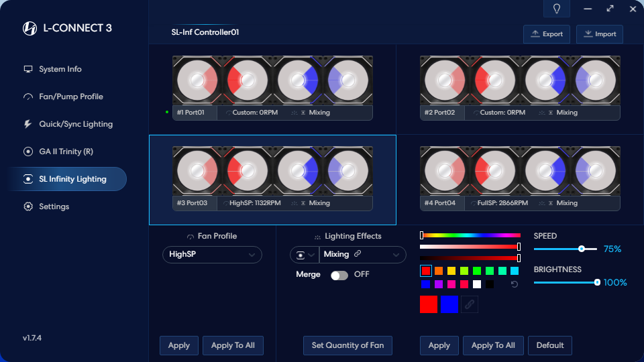Open the Mixing lighting effect dropdown

click(362, 255)
